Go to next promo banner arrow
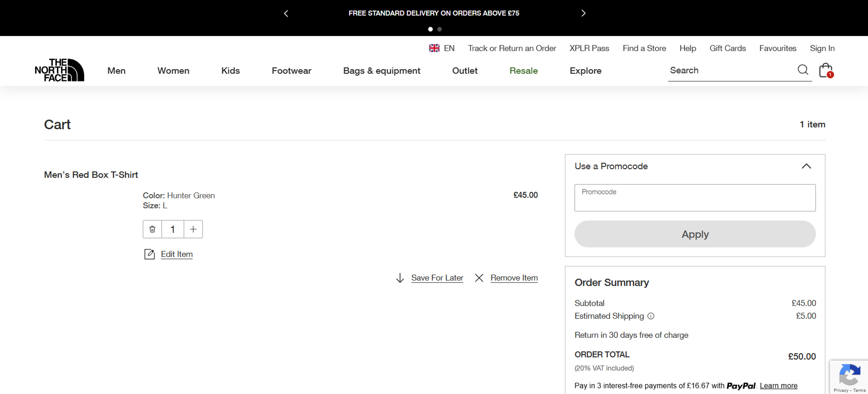This screenshot has width=868, height=394. tap(583, 14)
